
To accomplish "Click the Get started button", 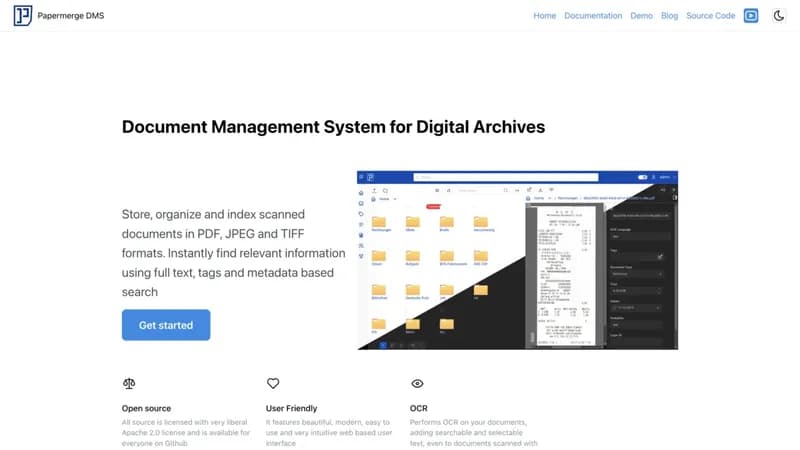I will pyautogui.click(x=166, y=325).
